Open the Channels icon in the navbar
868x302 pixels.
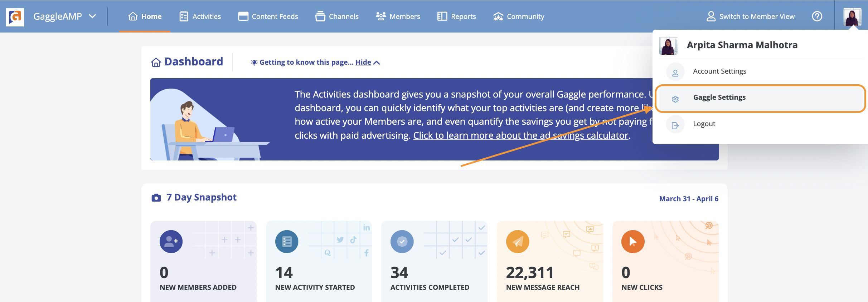click(x=320, y=16)
